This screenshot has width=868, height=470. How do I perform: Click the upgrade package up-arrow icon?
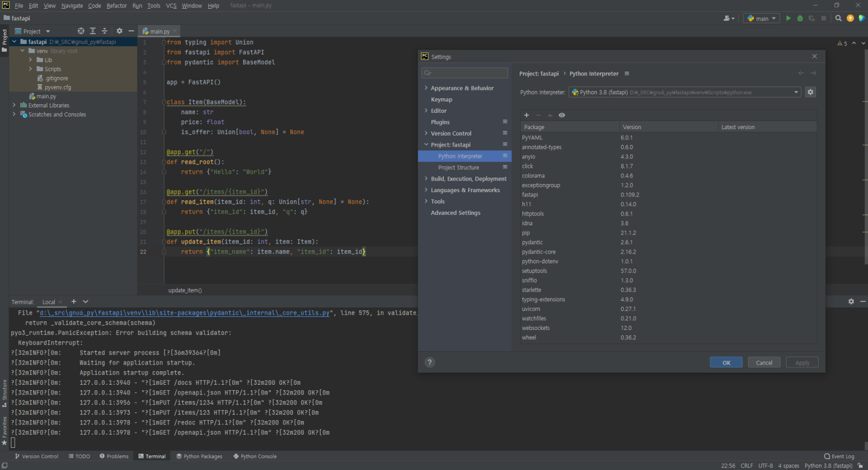(550, 115)
